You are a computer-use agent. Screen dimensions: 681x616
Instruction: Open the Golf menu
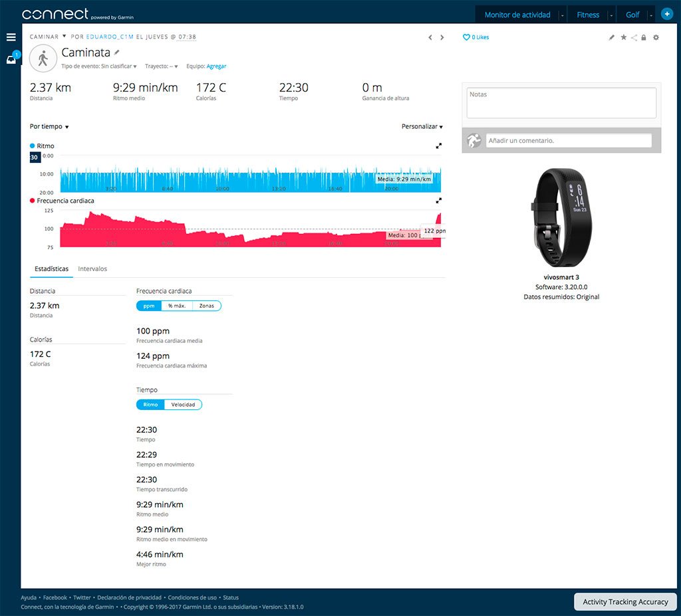632,15
